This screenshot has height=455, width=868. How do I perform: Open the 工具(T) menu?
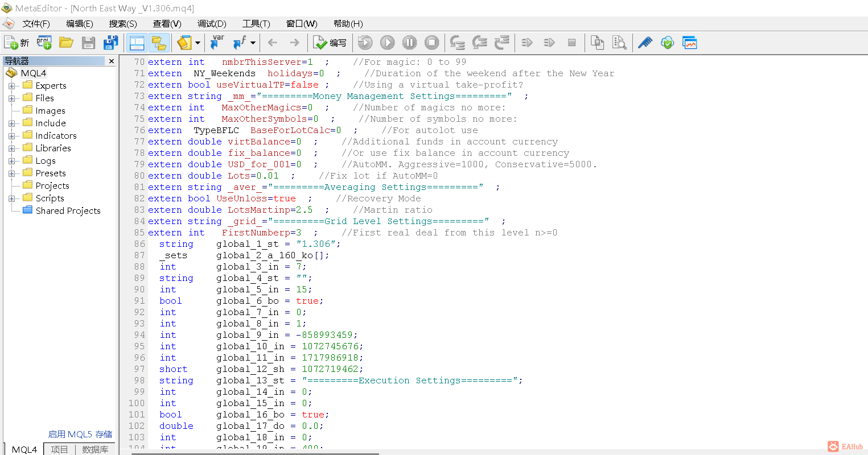click(x=256, y=23)
